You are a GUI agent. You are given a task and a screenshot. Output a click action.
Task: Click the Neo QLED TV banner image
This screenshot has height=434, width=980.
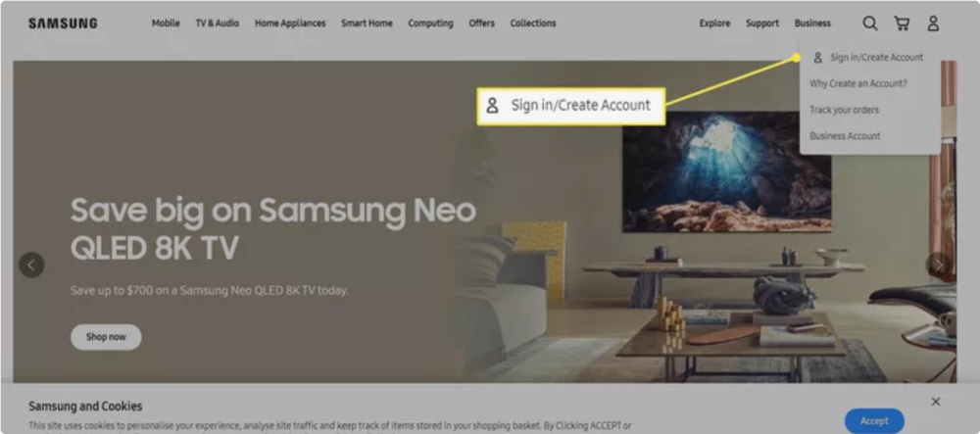tap(484, 221)
